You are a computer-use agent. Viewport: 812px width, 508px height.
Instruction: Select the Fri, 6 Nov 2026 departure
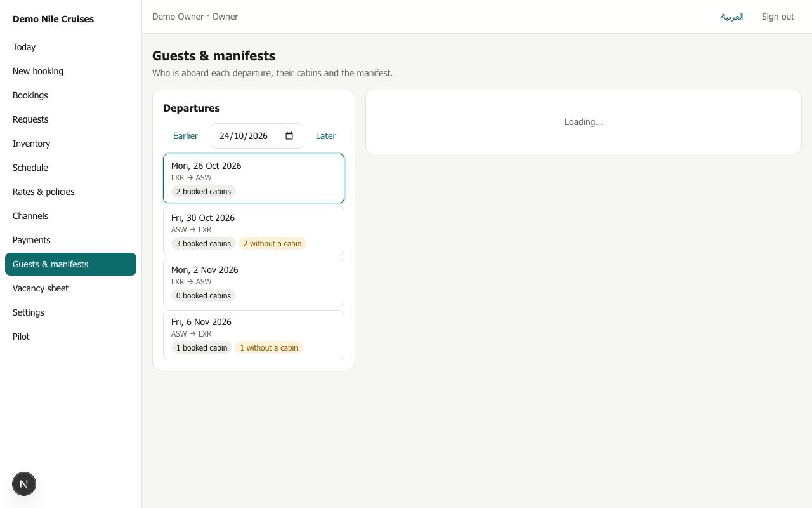[254, 335]
